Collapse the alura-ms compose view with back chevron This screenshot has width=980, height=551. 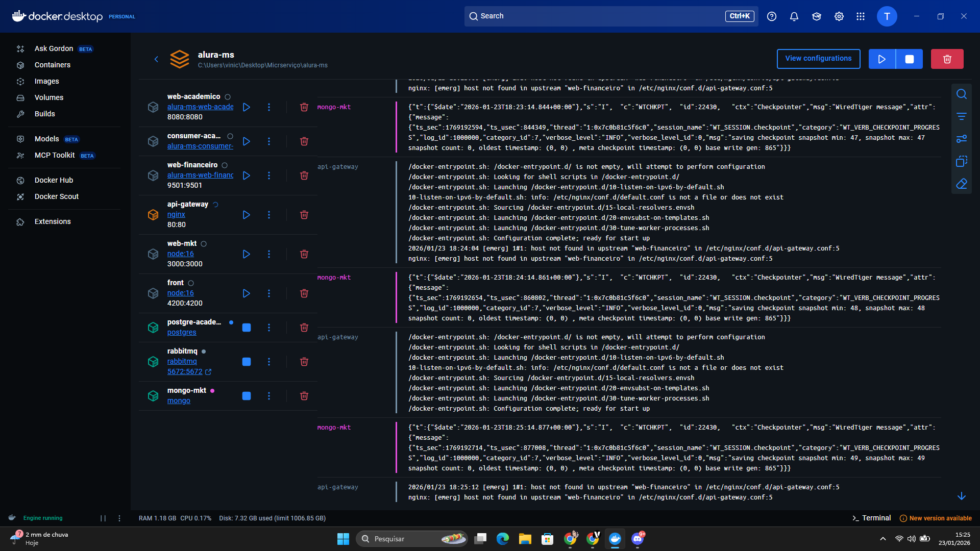157,59
